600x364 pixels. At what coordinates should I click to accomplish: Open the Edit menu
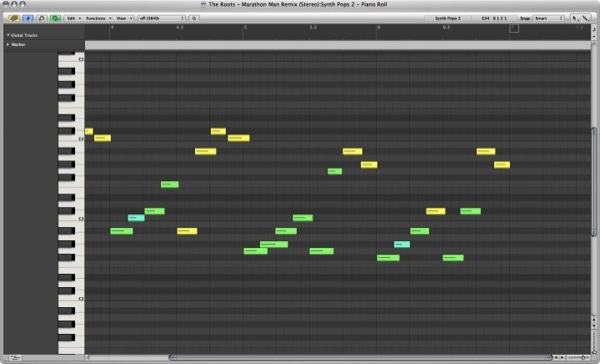pyautogui.click(x=74, y=18)
